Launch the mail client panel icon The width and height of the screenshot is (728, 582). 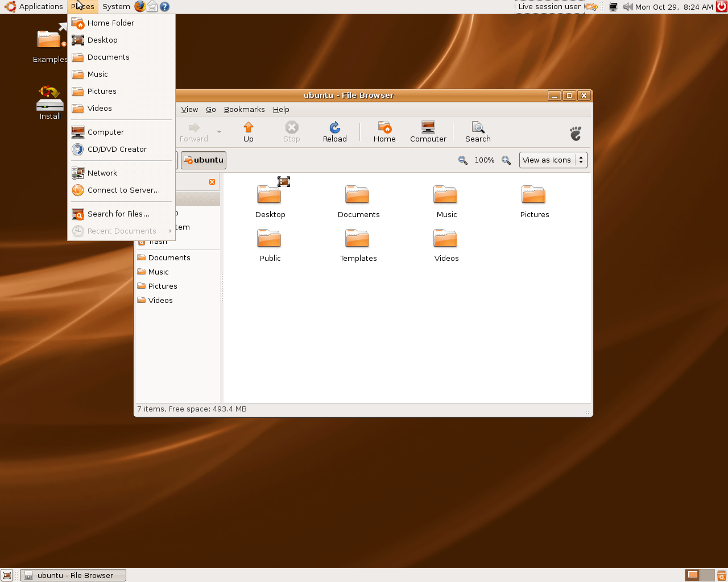152,7
